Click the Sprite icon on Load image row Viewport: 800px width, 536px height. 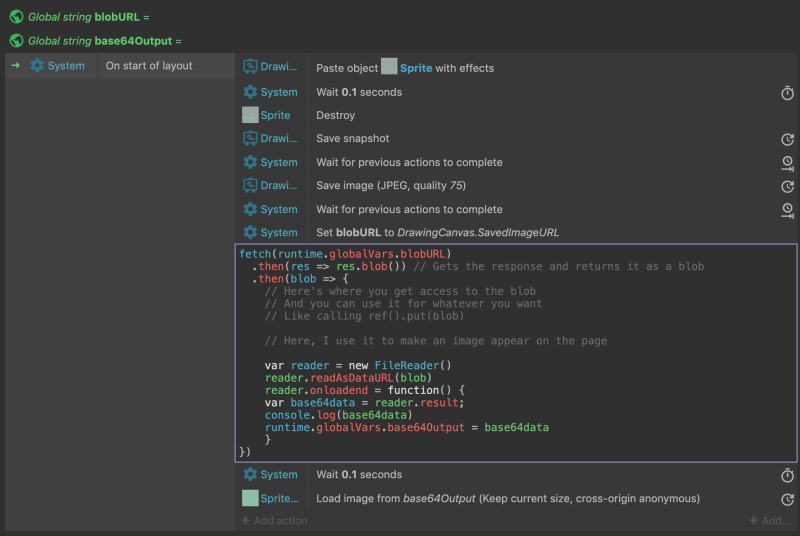(x=250, y=498)
